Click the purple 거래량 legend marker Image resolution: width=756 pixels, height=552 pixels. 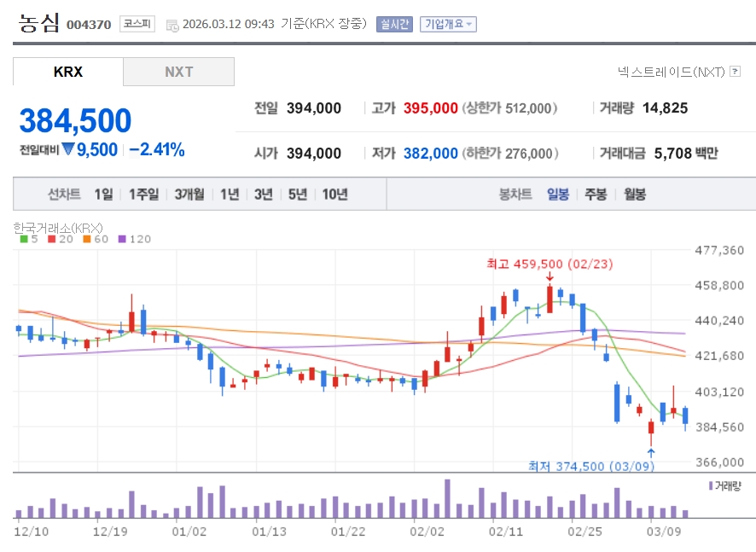711,486
